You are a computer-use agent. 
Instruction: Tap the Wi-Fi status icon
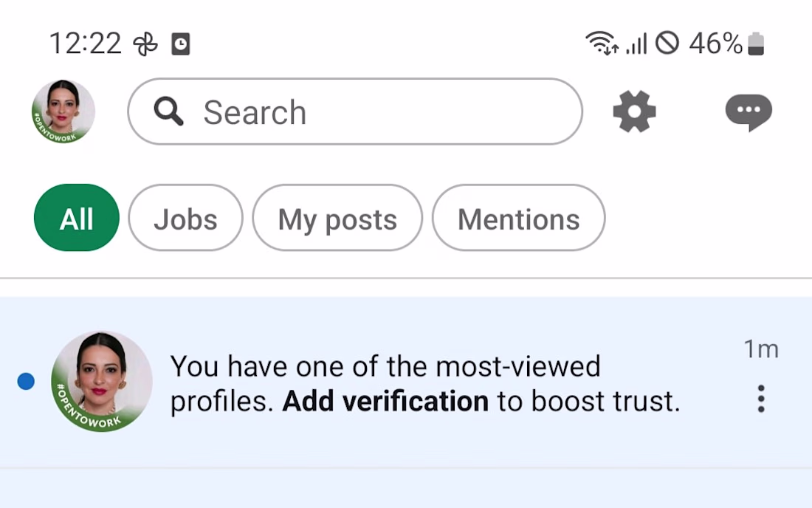(602, 44)
